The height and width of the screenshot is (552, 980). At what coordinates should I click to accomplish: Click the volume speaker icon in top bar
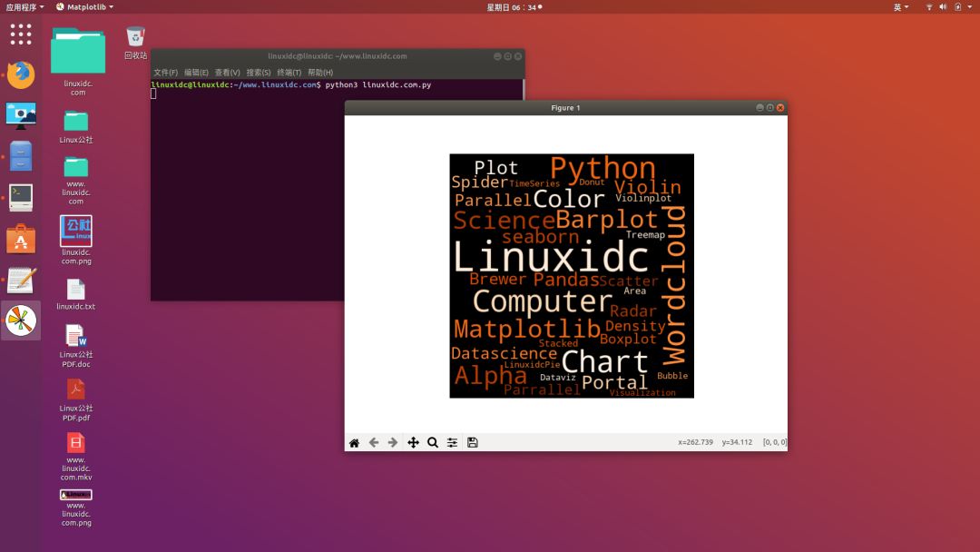pos(943,7)
